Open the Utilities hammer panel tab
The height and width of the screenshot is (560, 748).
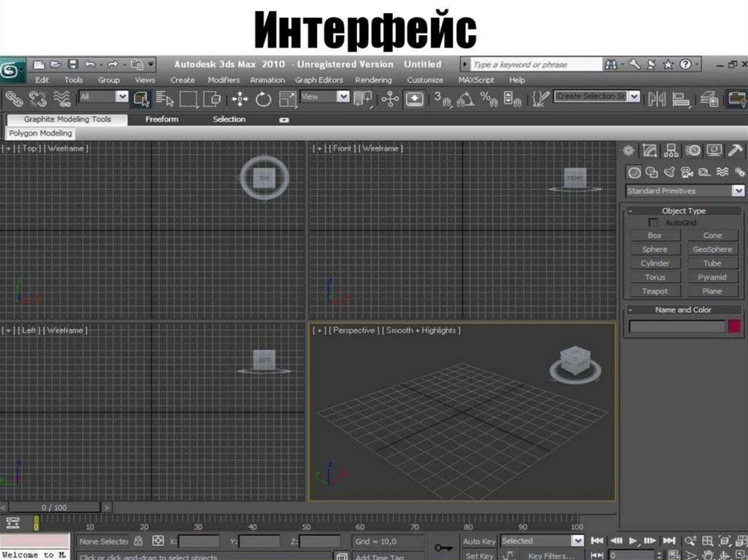point(735,150)
